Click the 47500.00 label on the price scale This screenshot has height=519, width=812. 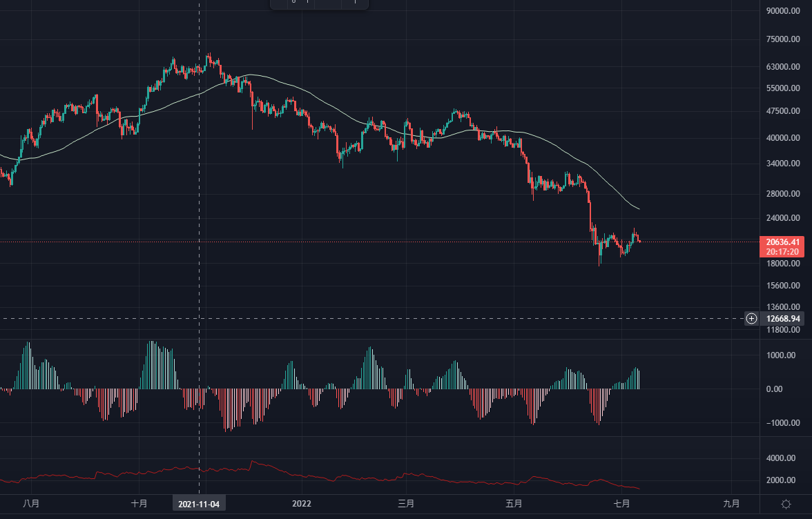point(783,110)
